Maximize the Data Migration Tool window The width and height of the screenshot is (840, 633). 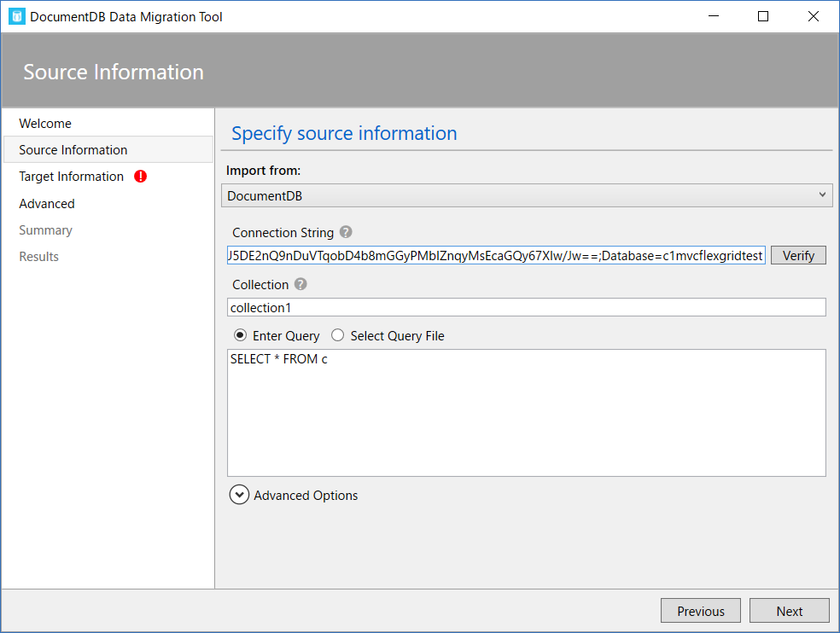click(x=763, y=16)
